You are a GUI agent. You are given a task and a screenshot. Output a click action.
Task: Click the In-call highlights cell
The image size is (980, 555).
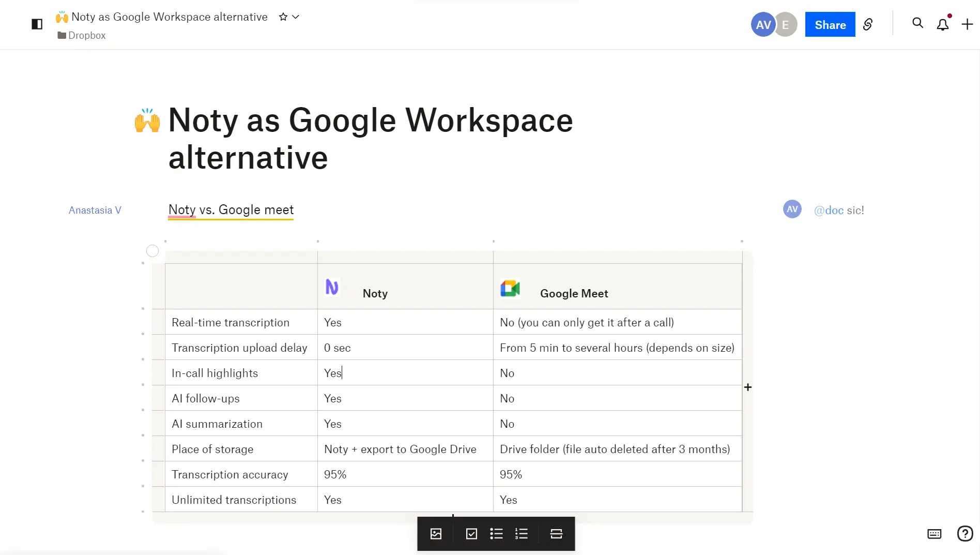pos(241,373)
